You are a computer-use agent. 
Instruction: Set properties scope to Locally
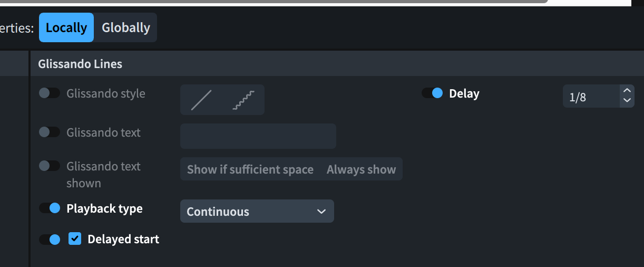pos(66,27)
